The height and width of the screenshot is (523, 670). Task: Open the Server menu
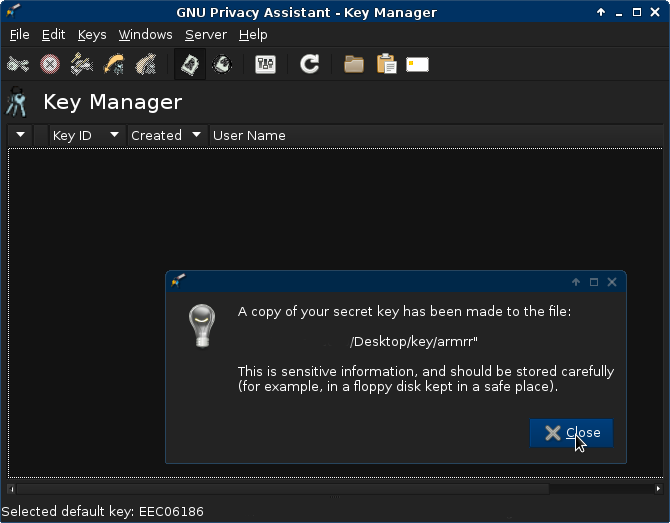[x=206, y=35]
